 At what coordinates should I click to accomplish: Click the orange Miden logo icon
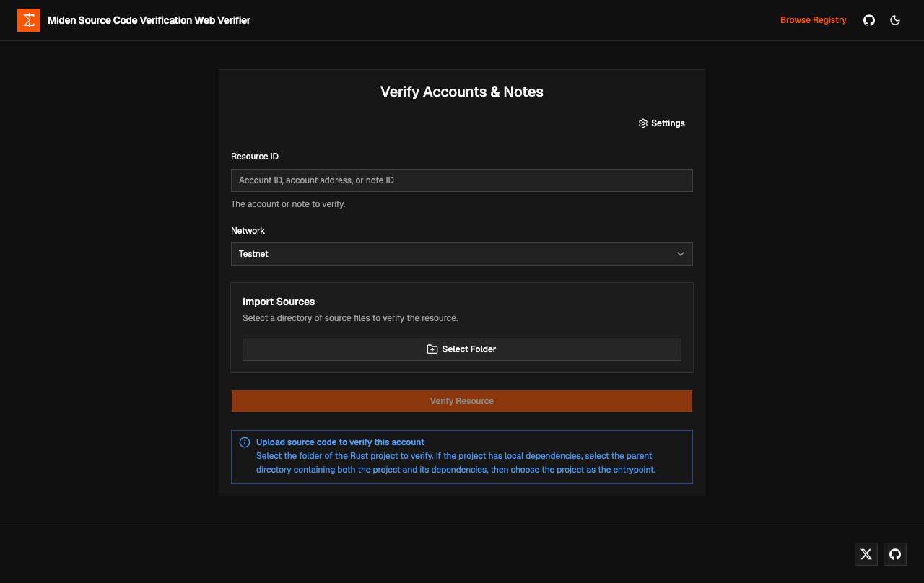click(x=29, y=20)
